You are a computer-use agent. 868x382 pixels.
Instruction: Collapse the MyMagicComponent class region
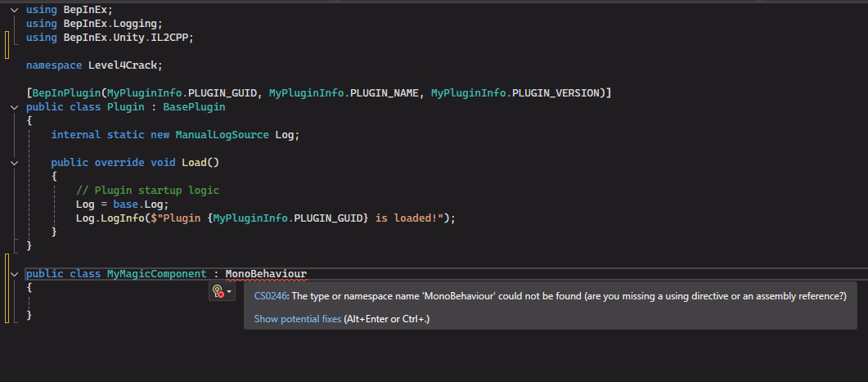(13, 274)
